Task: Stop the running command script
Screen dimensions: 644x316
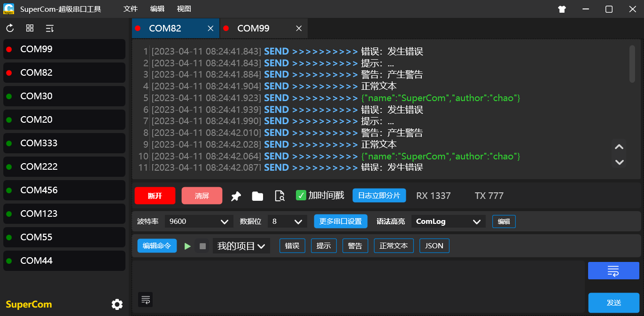Action: tap(202, 245)
